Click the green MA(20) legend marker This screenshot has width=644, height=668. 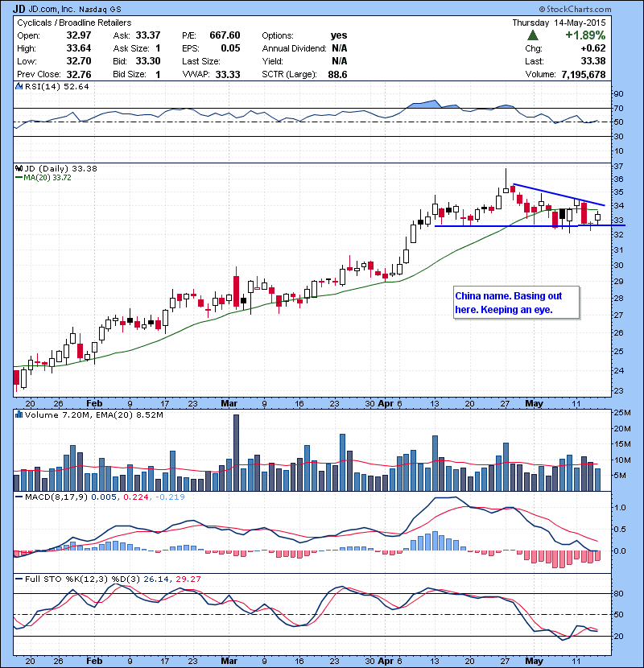[x=19, y=178]
